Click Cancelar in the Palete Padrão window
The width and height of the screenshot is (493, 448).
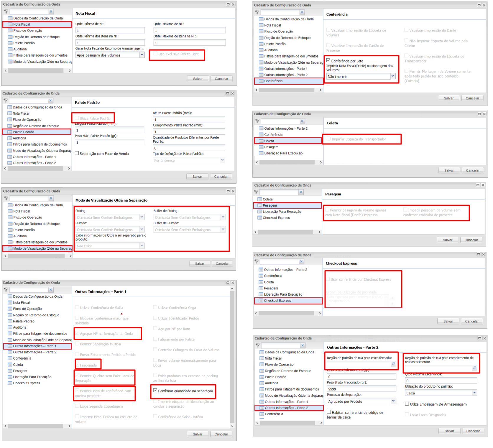pyautogui.click(x=221, y=177)
